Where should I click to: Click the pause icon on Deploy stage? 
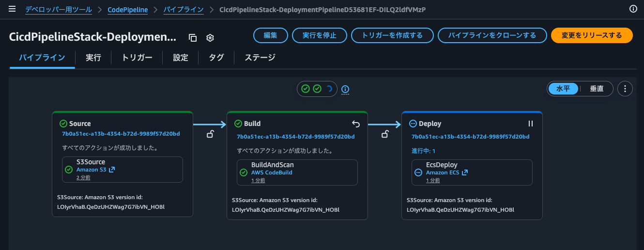tap(530, 124)
